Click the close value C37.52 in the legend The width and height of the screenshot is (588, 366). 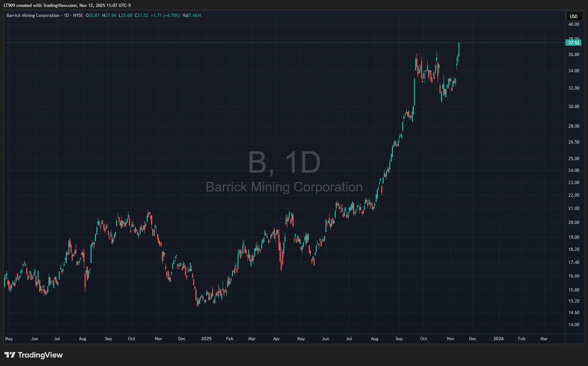(x=141, y=15)
